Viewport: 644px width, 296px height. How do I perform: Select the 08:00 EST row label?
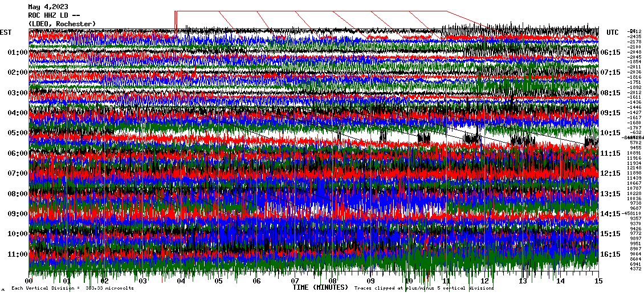coord(18,193)
